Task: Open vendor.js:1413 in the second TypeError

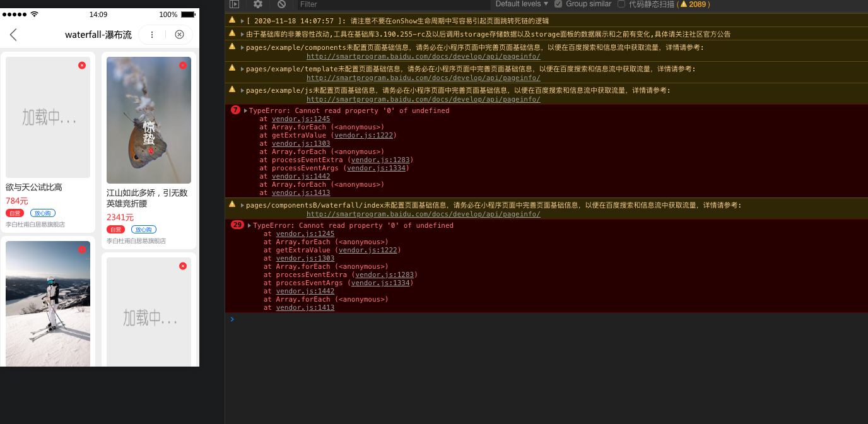Action: [x=305, y=307]
